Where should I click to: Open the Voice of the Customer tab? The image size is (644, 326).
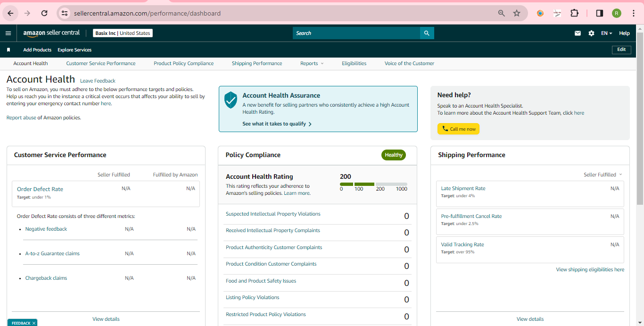(409, 63)
